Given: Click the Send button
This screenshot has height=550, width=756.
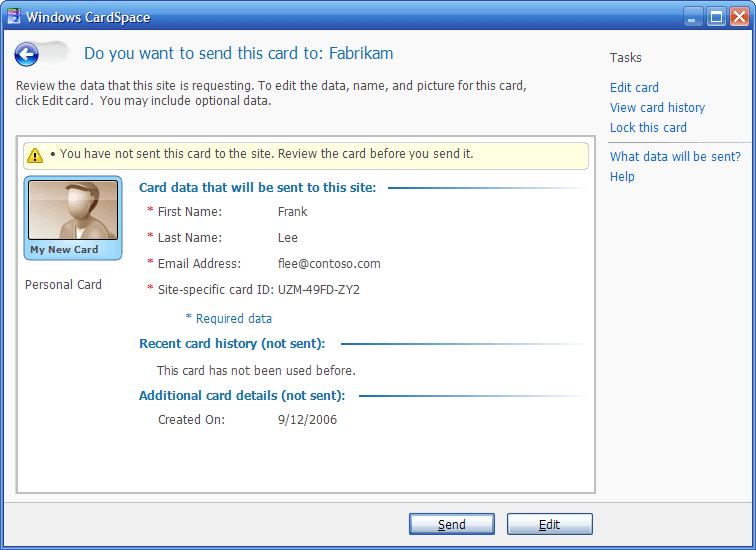Looking at the screenshot, I should pos(452,524).
